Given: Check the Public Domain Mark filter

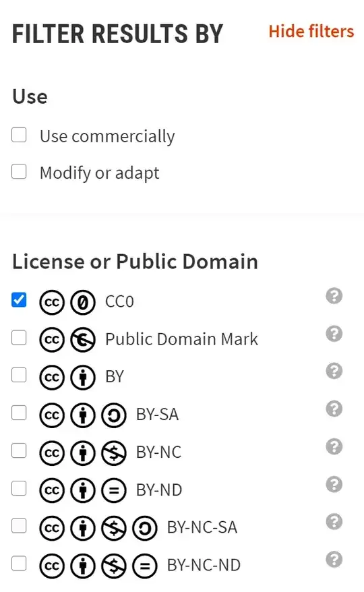Looking at the screenshot, I should (19, 338).
